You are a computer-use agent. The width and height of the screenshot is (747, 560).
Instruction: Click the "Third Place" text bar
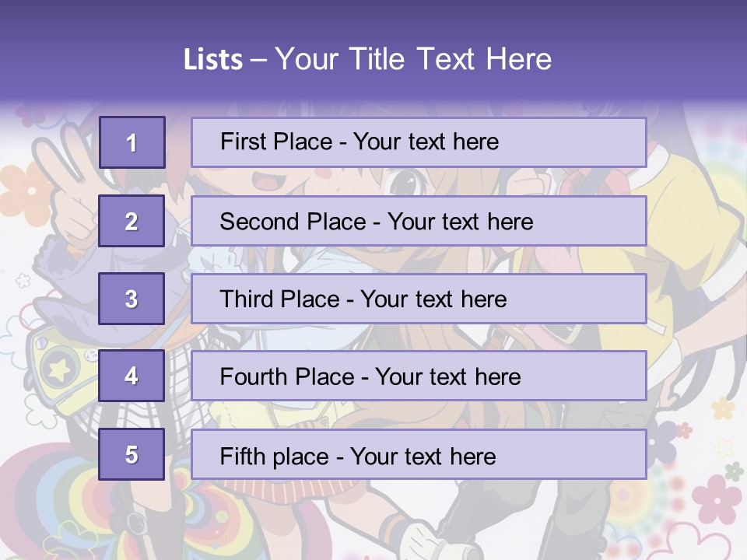point(419,299)
